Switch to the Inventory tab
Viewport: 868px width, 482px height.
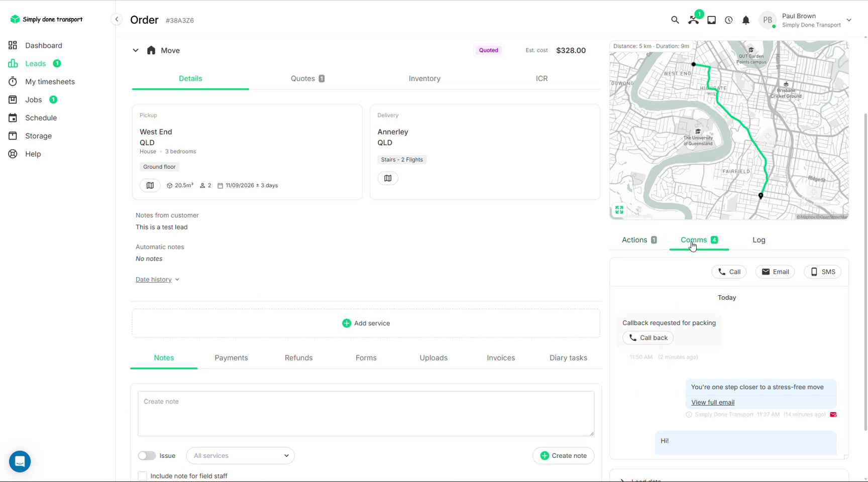click(x=424, y=78)
